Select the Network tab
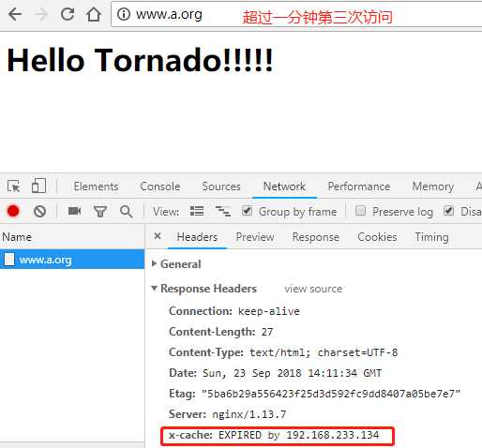 pos(284,187)
